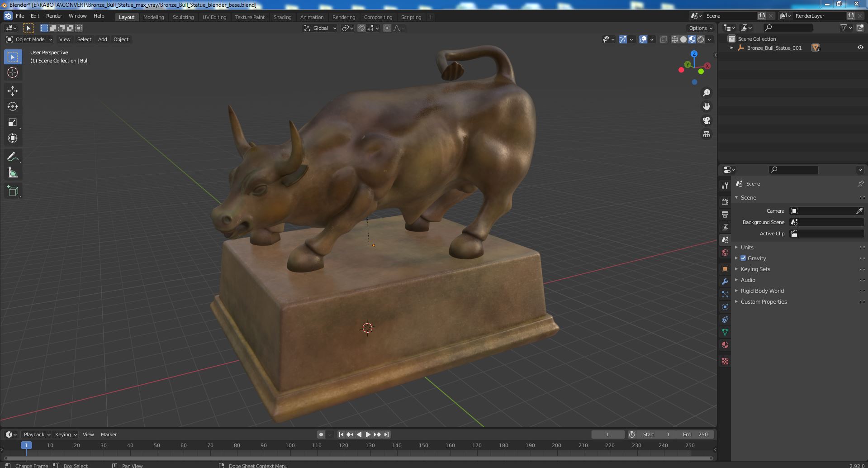Click play animation button
The height and width of the screenshot is (468, 868).
click(x=368, y=435)
